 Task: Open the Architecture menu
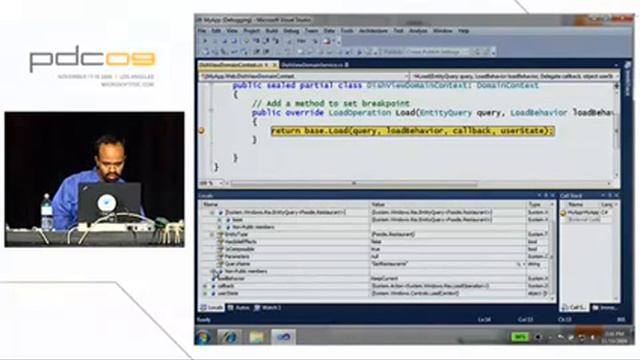point(373,31)
